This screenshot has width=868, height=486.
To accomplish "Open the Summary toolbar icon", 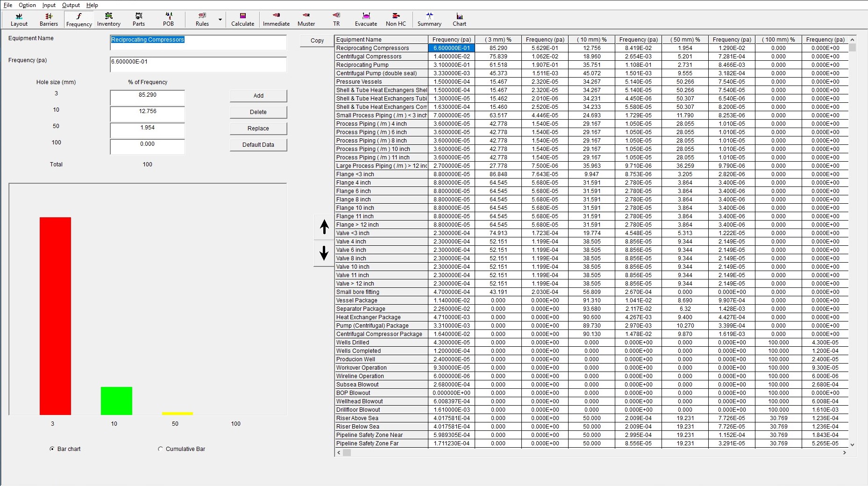I will (x=429, y=20).
